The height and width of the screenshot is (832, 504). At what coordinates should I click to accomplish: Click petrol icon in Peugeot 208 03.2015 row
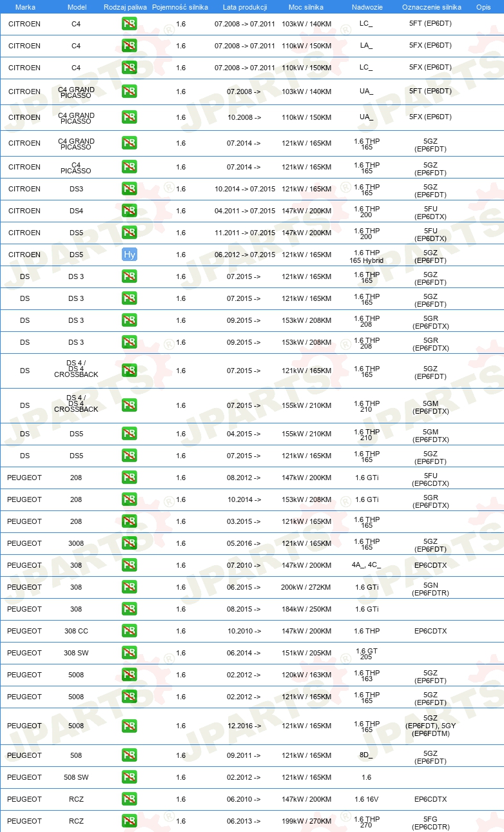coord(130,521)
